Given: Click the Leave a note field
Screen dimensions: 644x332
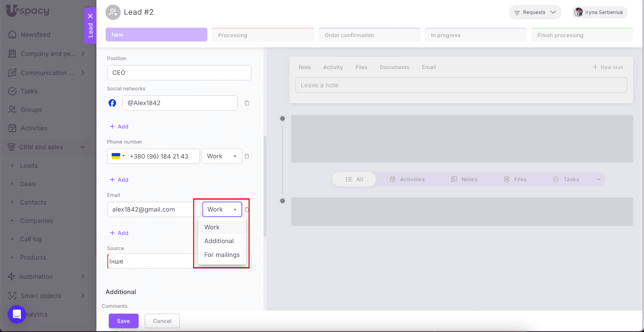Looking at the screenshot, I should pos(461,85).
